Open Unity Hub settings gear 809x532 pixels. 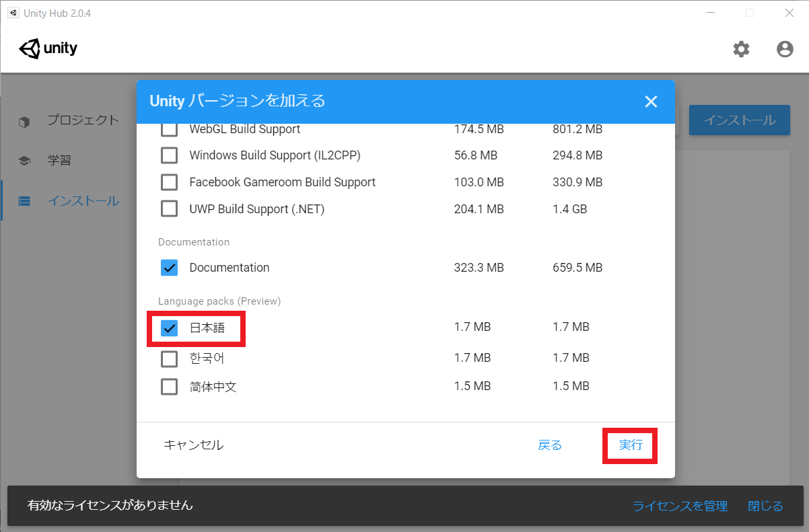point(741,49)
